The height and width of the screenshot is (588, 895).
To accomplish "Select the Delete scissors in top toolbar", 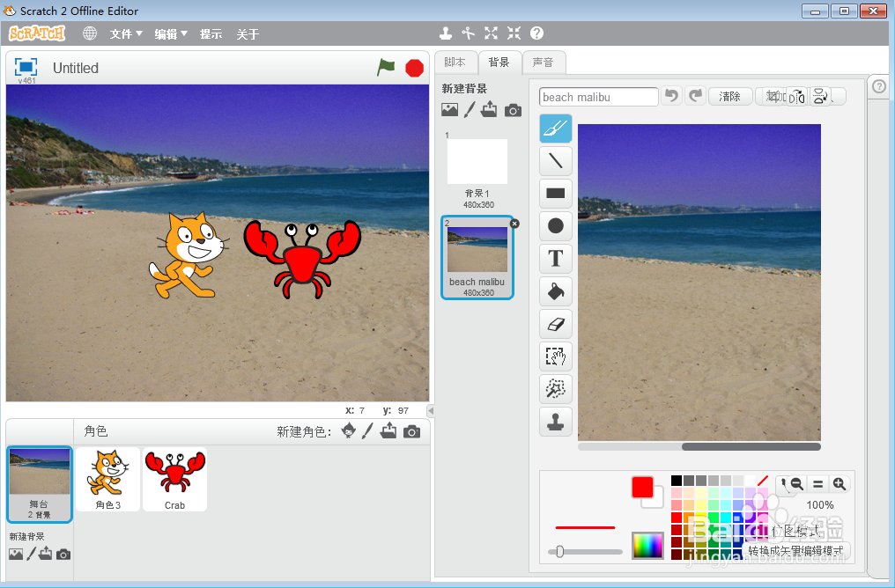I will (x=468, y=33).
